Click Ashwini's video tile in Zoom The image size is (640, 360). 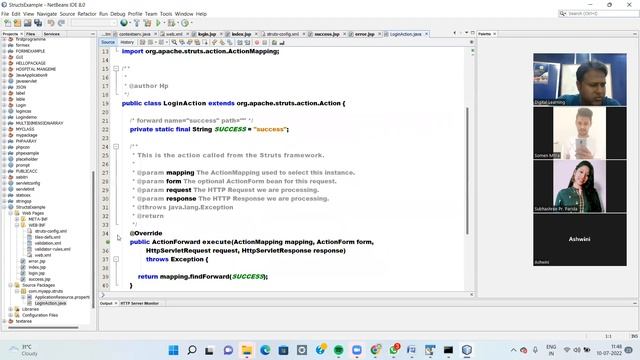pos(580,240)
